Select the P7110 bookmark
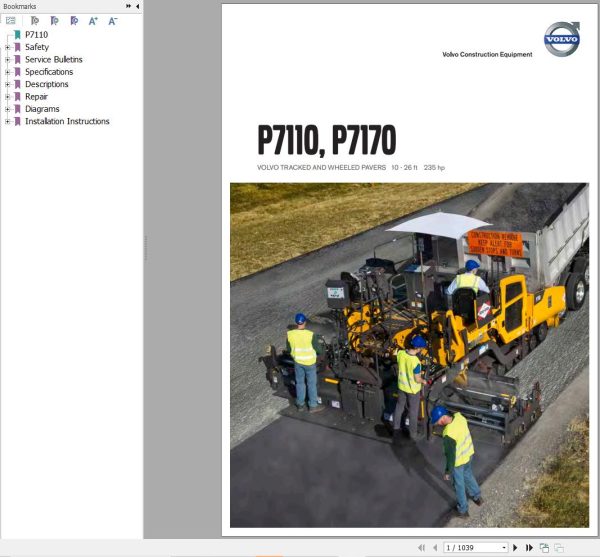 point(36,35)
